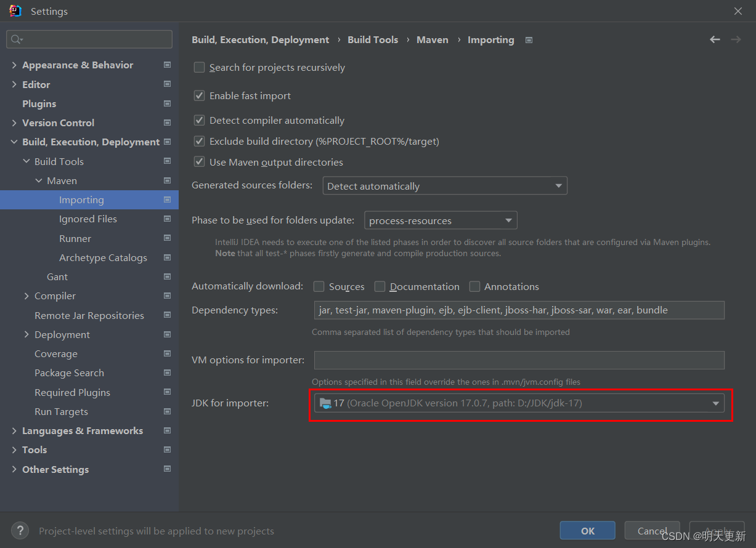756x548 pixels.
Task: Click project-level icon beside Version Control
Action: pos(167,123)
